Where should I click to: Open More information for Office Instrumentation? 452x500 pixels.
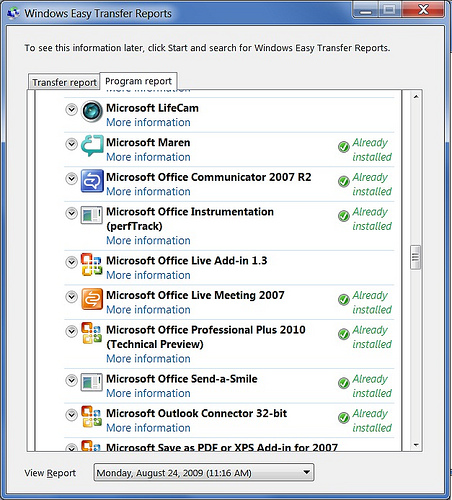[x=148, y=240]
